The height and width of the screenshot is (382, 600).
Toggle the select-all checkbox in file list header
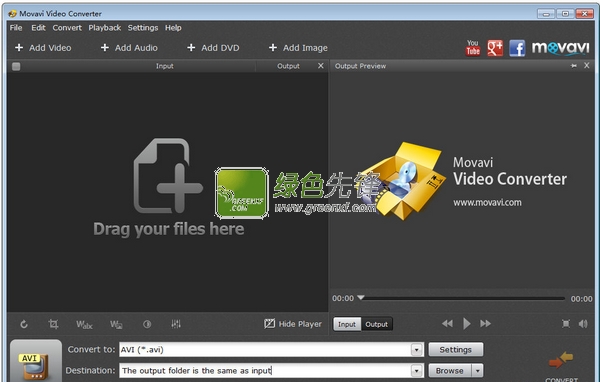16,66
